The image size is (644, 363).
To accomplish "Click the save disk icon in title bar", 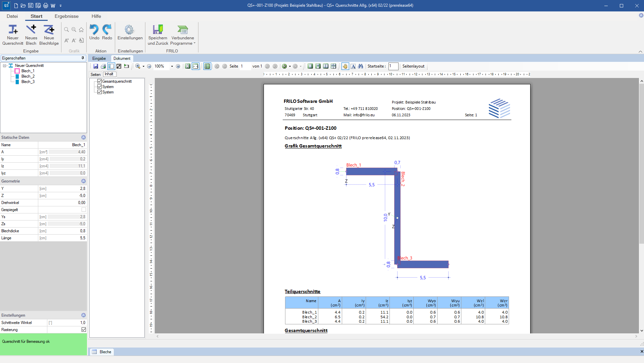I will 31,6.
